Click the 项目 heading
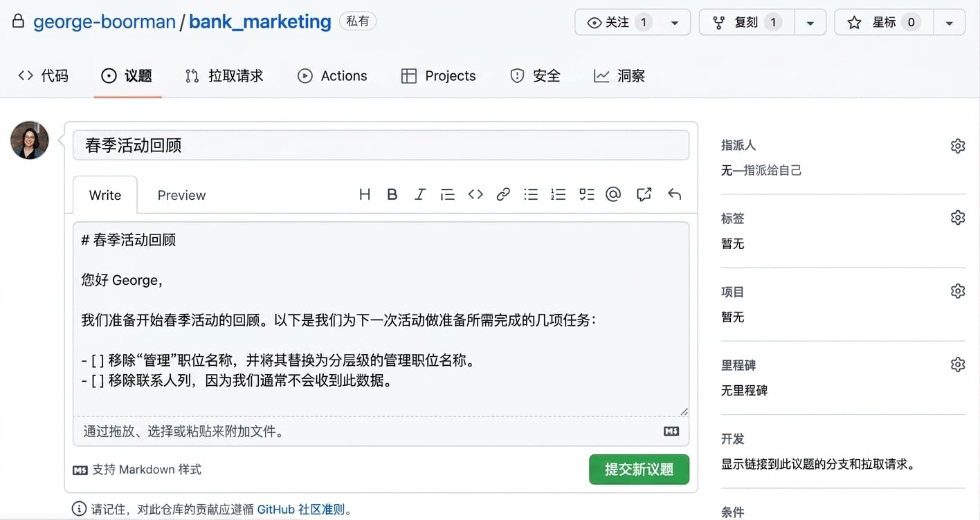Screen dimensions: 980x520 733,292
